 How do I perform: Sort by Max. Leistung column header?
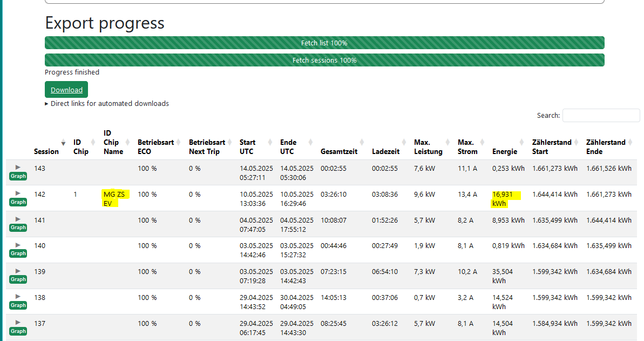(x=428, y=147)
